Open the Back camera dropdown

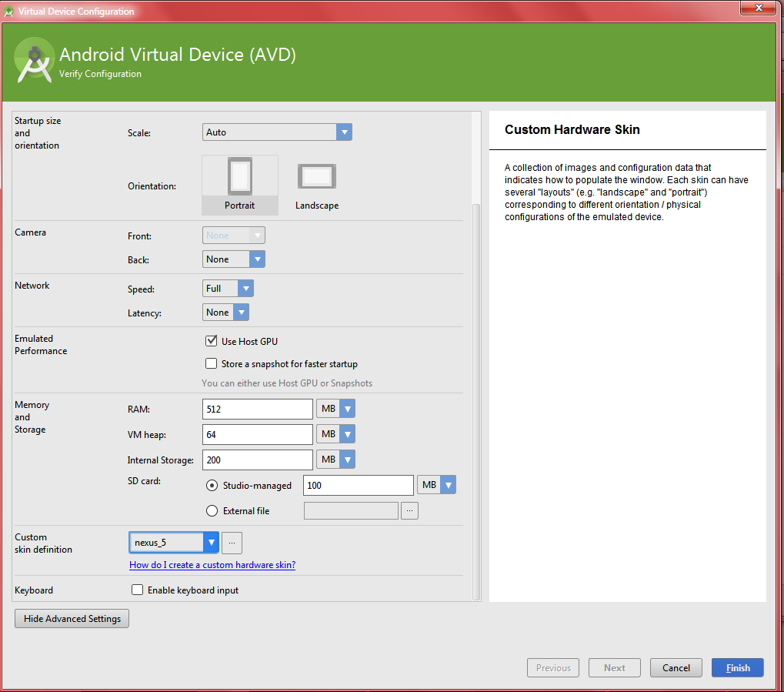click(x=233, y=259)
